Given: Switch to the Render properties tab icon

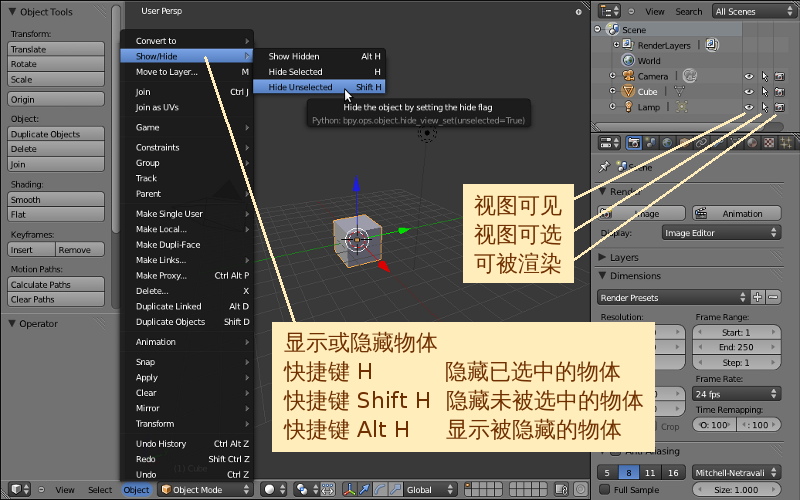Looking at the screenshot, I should click(634, 143).
